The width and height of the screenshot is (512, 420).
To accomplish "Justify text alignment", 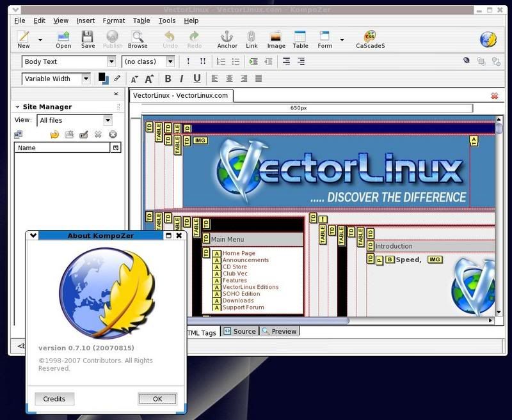I will [x=259, y=79].
